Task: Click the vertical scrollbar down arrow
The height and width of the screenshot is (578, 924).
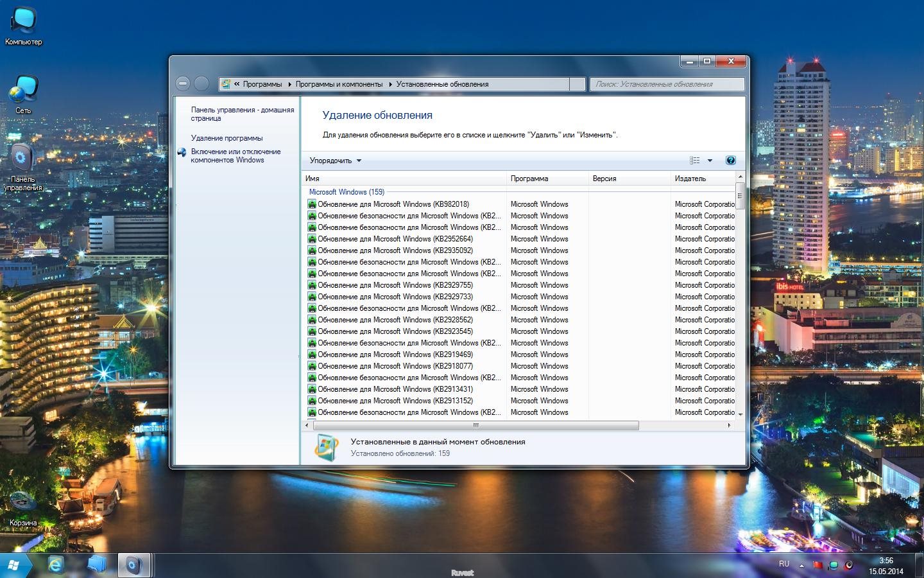Action: (740, 415)
